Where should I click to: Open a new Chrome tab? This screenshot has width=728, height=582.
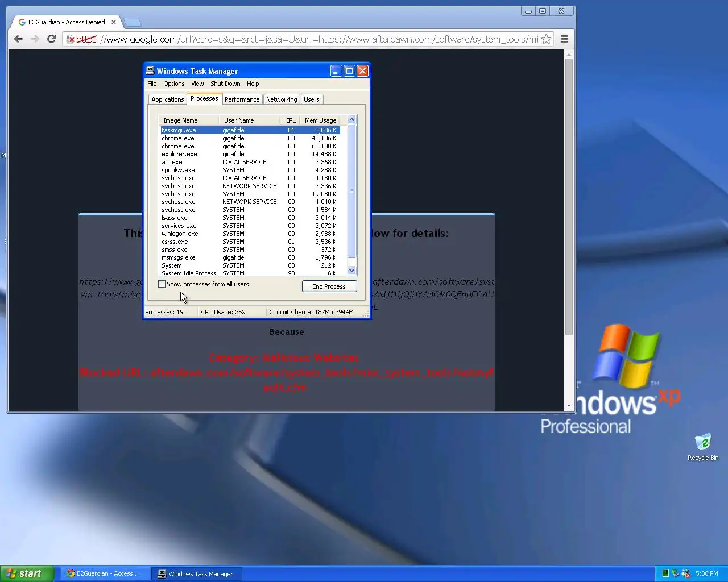point(132,22)
